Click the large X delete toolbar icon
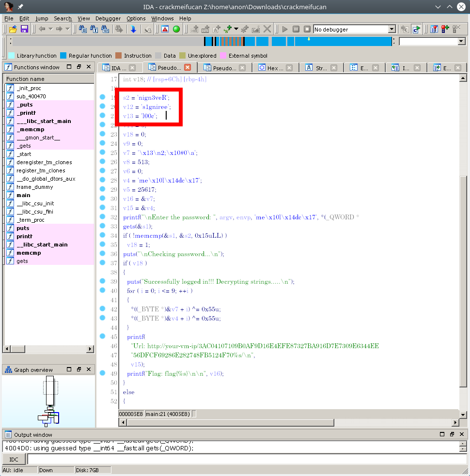This screenshot has width=470, height=476. click(267, 29)
